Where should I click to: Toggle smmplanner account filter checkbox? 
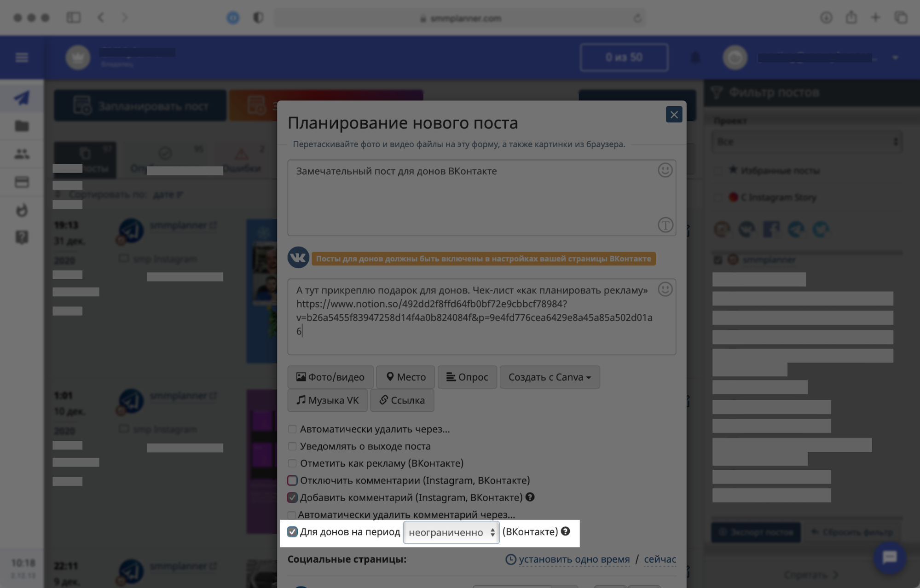[718, 260]
